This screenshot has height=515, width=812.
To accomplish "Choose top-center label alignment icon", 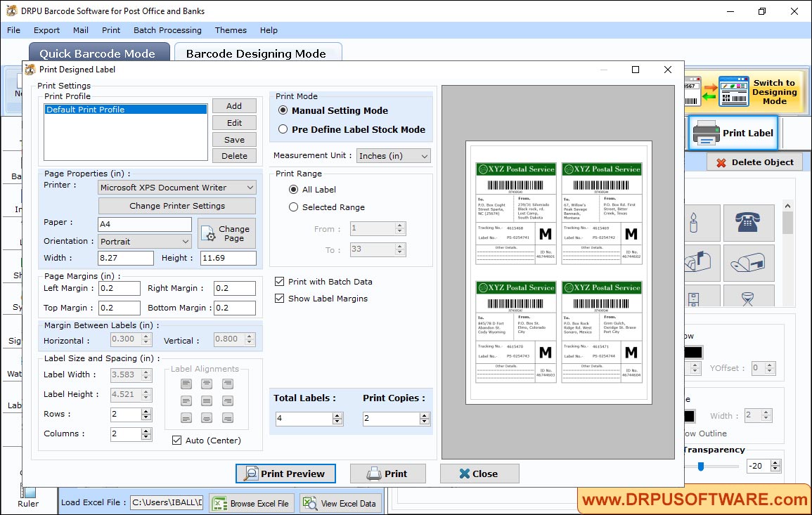I will click(x=207, y=384).
